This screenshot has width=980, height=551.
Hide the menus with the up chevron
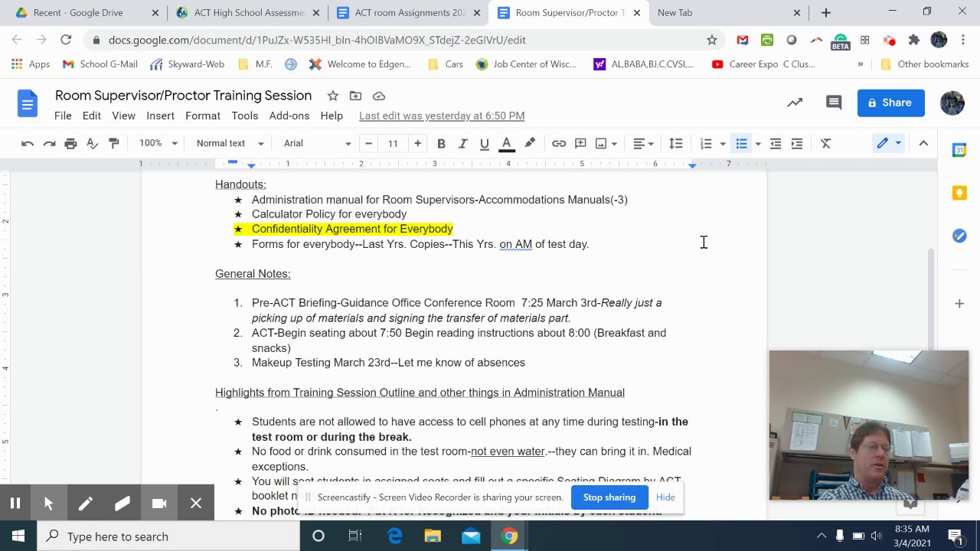point(923,143)
